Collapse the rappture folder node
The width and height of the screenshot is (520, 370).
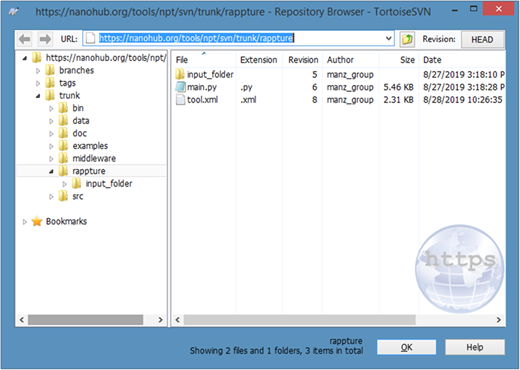pyautogui.click(x=51, y=172)
